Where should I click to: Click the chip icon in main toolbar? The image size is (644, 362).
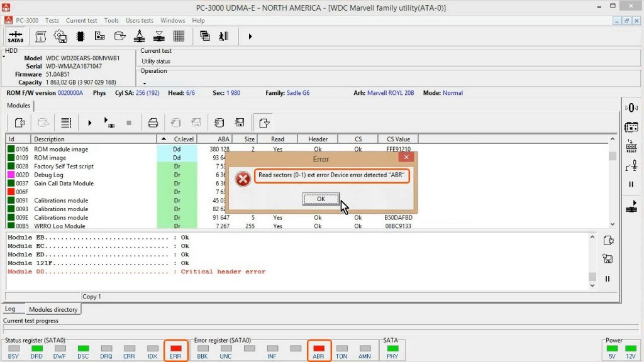click(x=81, y=36)
